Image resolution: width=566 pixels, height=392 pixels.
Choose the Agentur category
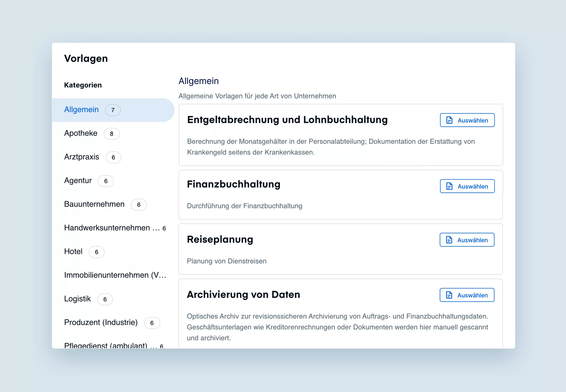(x=113, y=181)
